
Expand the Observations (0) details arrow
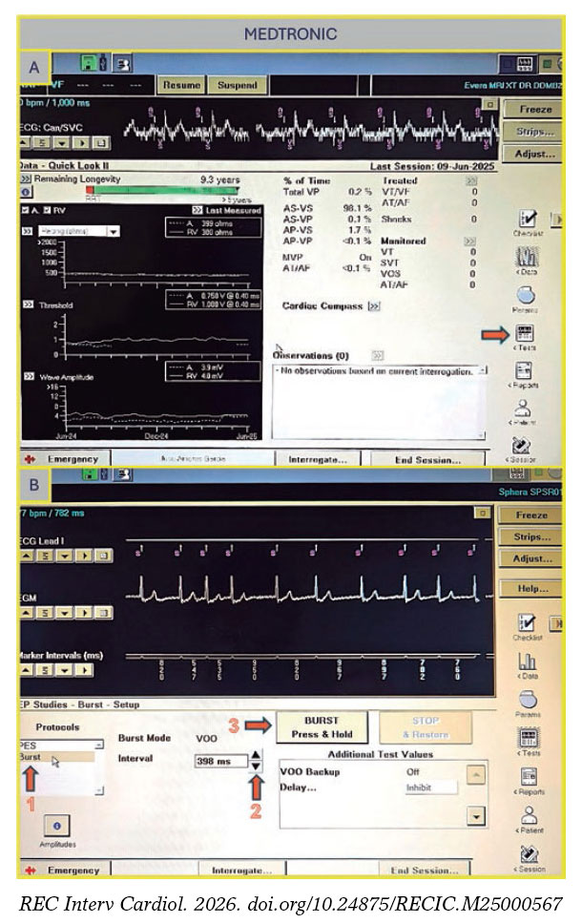[x=378, y=355]
